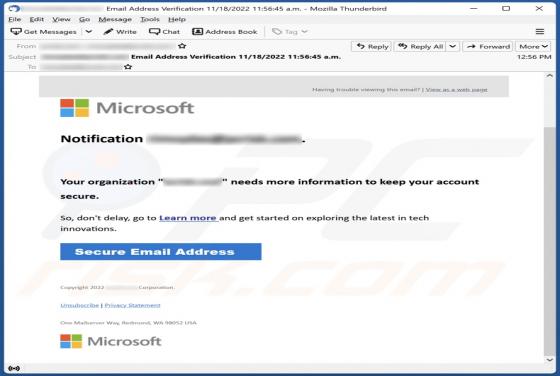Open the More actions dropdown
This screenshot has height=376, width=560.
pyautogui.click(x=533, y=46)
